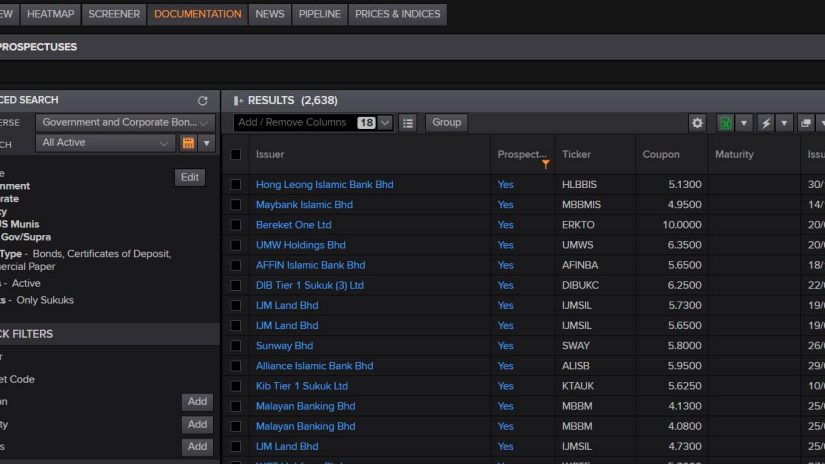Open the calendar date picker icon
825x464 pixels.
click(x=188, y=143)
